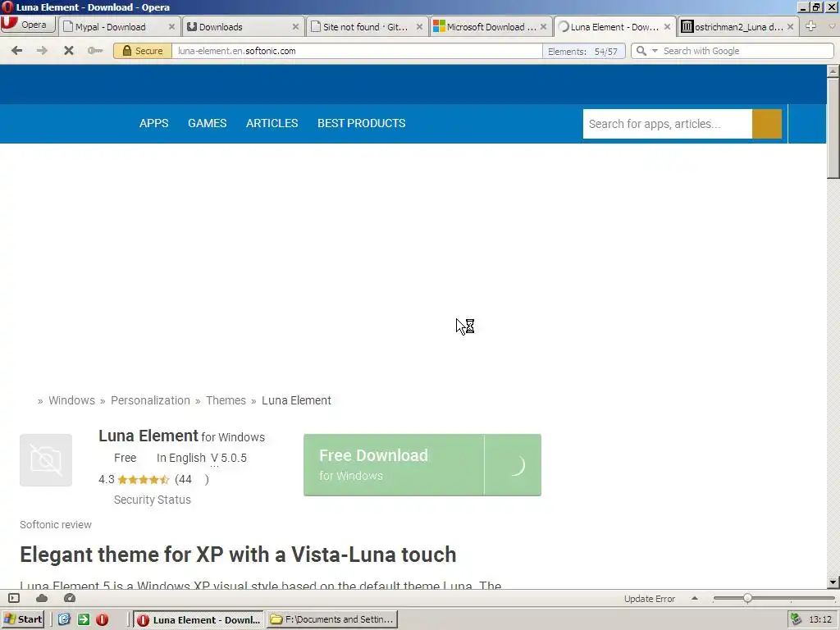Click the Opera Link cloud icon
This screenshot has height=630, width=840.
pyautogui.click(x=42, y=598)
